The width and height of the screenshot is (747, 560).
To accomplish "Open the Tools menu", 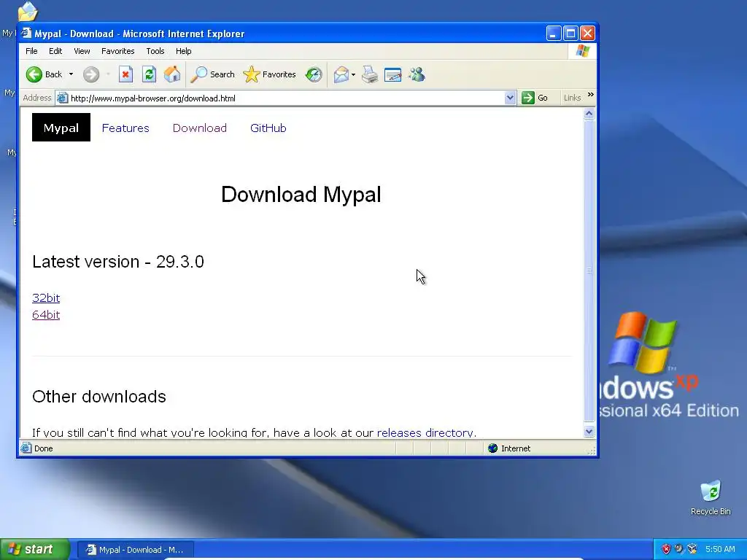I will pos(155,51).
